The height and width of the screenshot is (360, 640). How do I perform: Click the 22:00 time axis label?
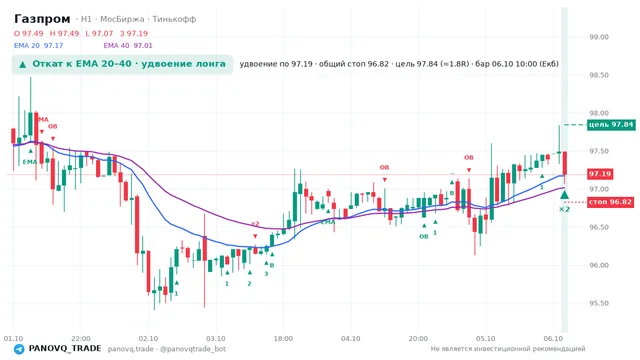click(x=81, y=338)
